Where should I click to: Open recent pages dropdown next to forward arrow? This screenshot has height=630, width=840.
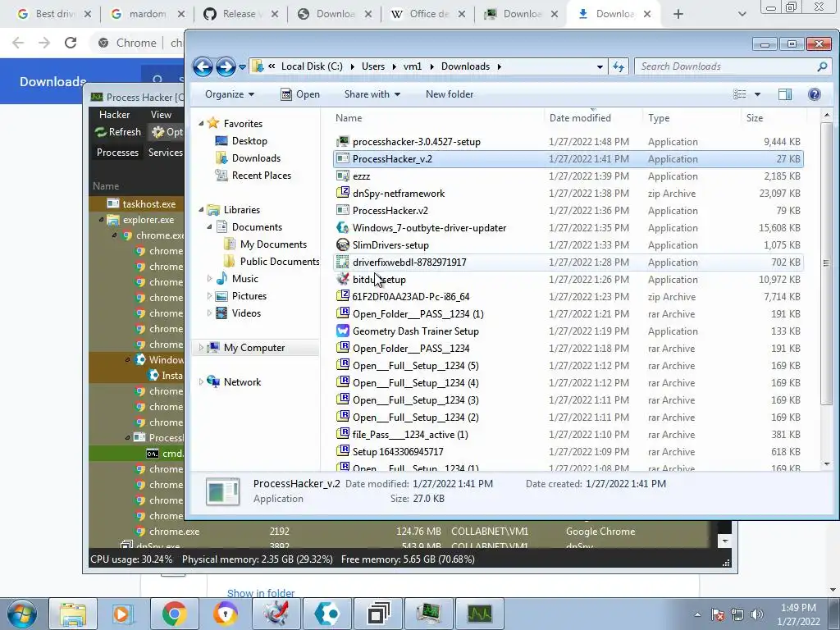pos(242,67)
